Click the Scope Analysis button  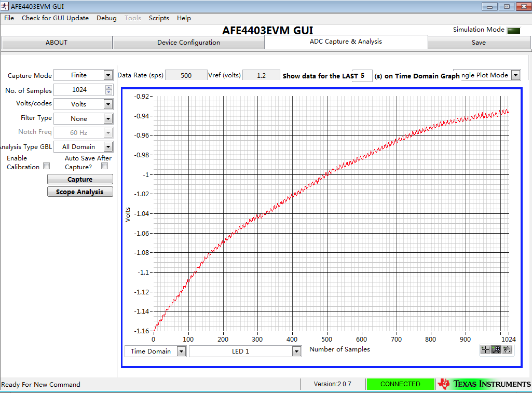(80, 192)
